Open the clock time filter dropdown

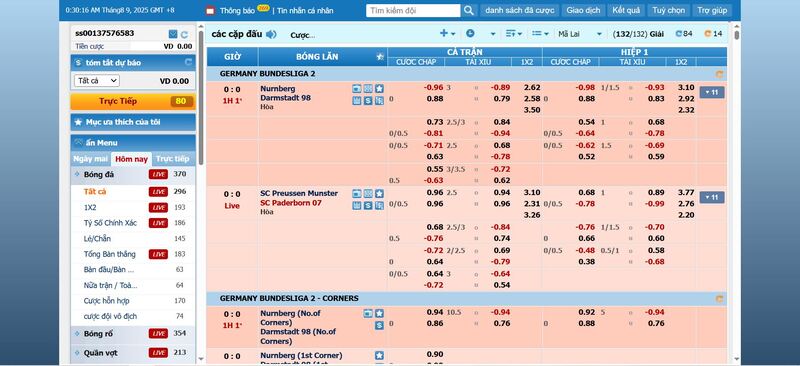480,34
